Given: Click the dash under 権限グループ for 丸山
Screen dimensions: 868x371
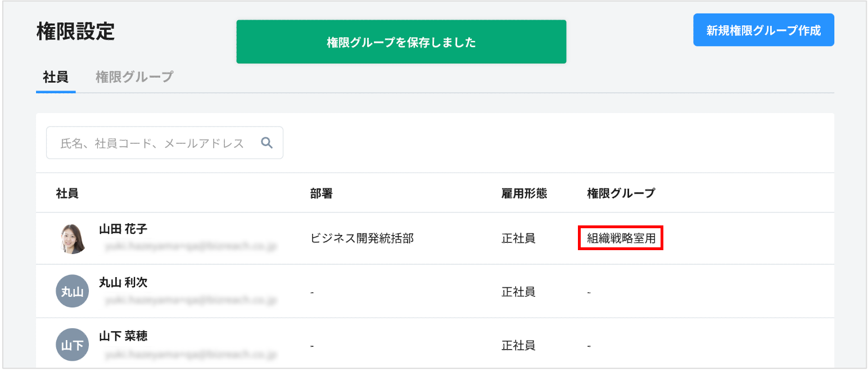Looking at the screenshot, I should coord(589,291).
